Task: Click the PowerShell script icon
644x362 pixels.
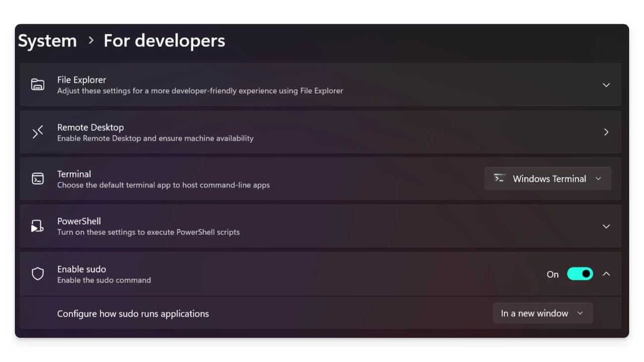Action: (38, 226)
